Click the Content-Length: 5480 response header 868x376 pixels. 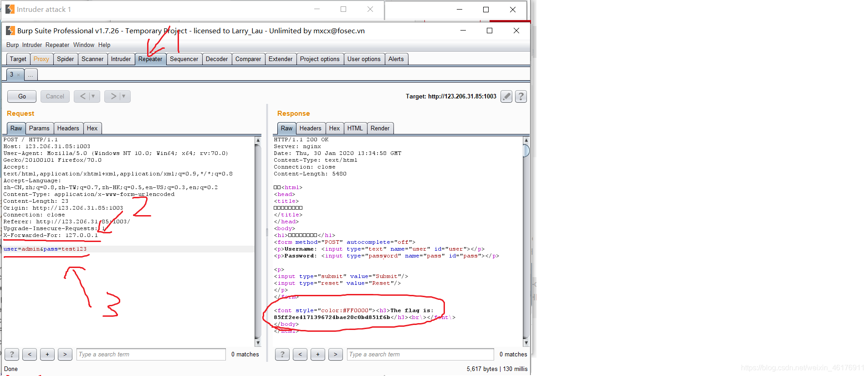coord(310,174)
